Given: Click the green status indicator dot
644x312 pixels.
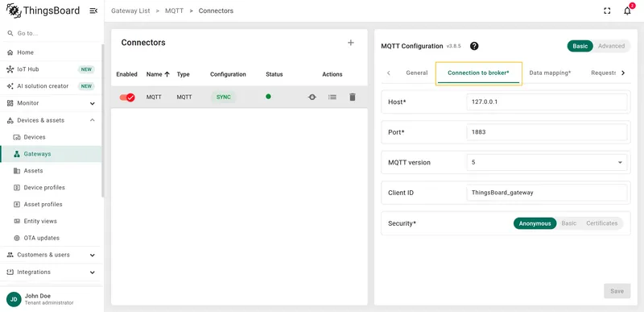Looking at the screenshot, I should (x=268, y=97).
